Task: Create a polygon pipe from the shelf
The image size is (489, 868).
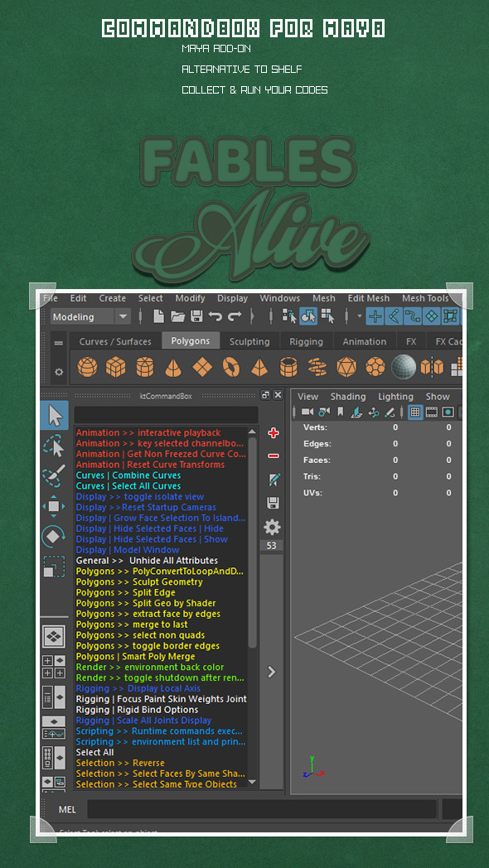Action: (288, 366)
